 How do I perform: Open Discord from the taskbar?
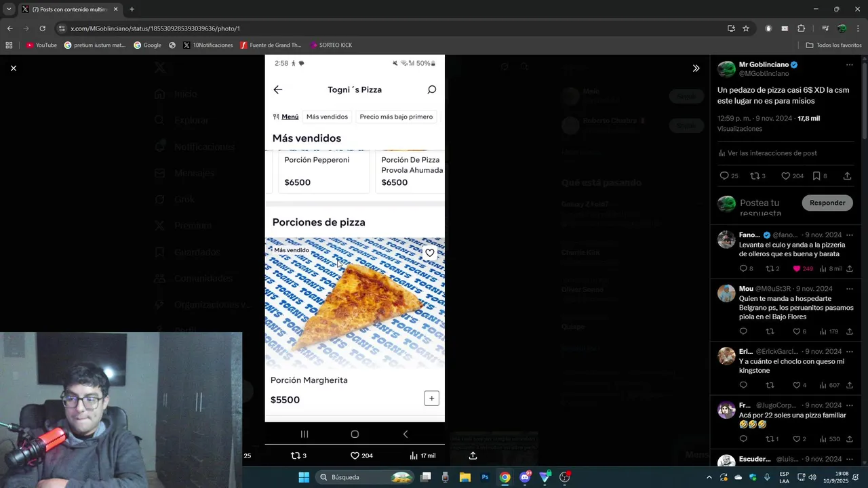pos(525,477)
